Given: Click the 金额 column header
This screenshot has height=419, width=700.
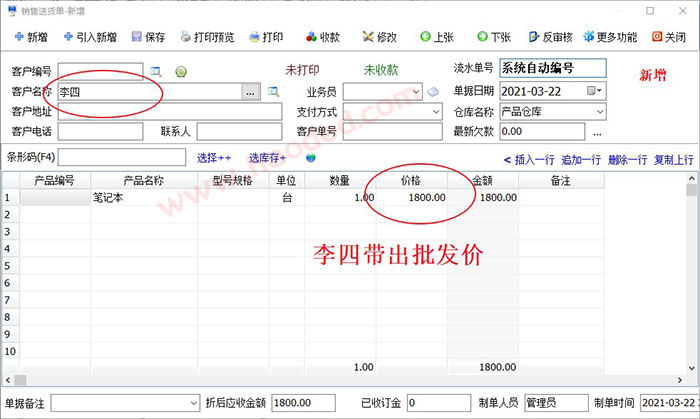Looking at the screenshot, I should click(x=483, y=181).
